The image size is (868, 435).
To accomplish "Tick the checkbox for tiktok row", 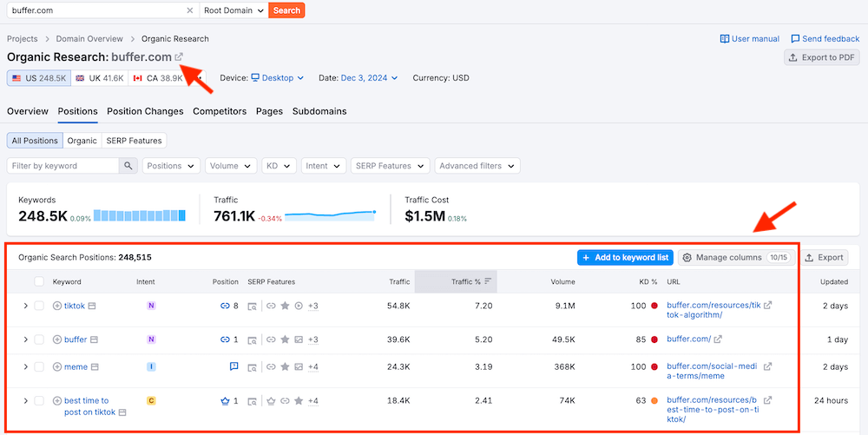I will [39, 306].
